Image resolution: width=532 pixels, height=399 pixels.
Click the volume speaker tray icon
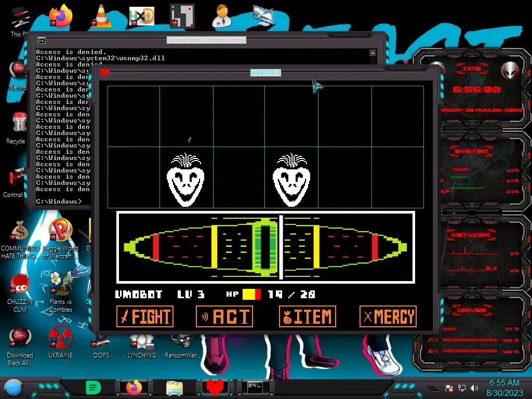[x=474, y=388]
